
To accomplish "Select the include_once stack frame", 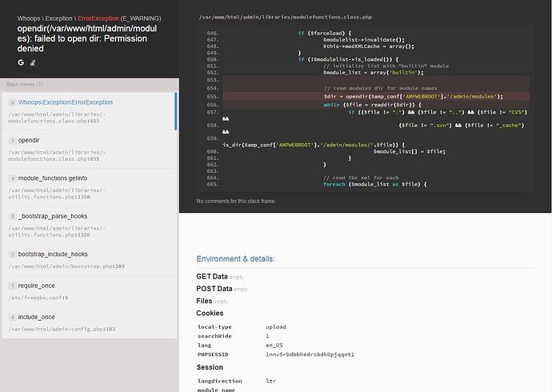I will point(90,322).
